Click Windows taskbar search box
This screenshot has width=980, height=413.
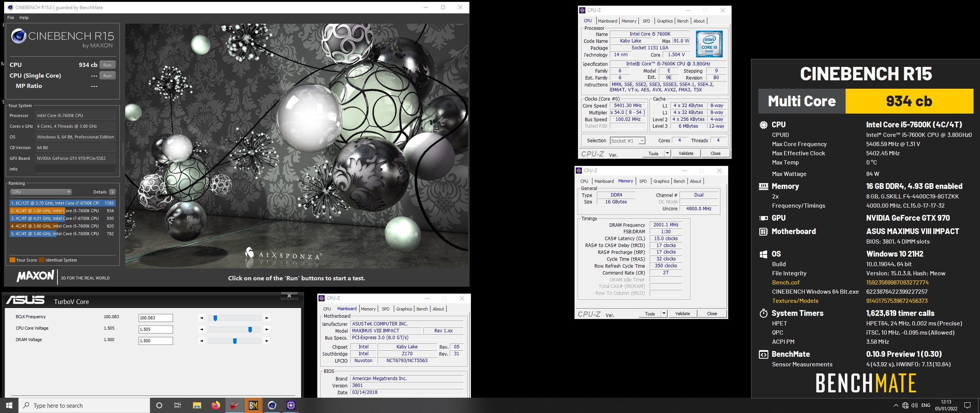pos(84,405)
